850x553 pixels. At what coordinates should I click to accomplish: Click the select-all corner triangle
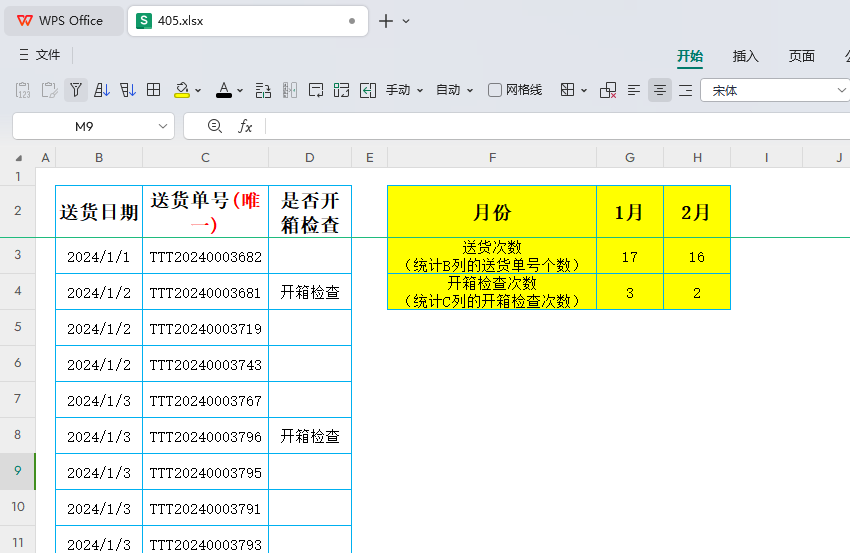[19, 158]
